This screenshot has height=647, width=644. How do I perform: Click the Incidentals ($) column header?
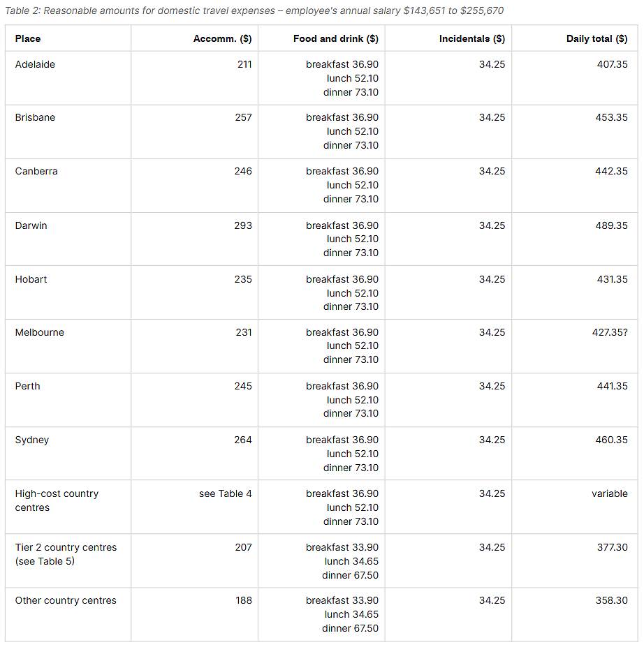[472, 38]
